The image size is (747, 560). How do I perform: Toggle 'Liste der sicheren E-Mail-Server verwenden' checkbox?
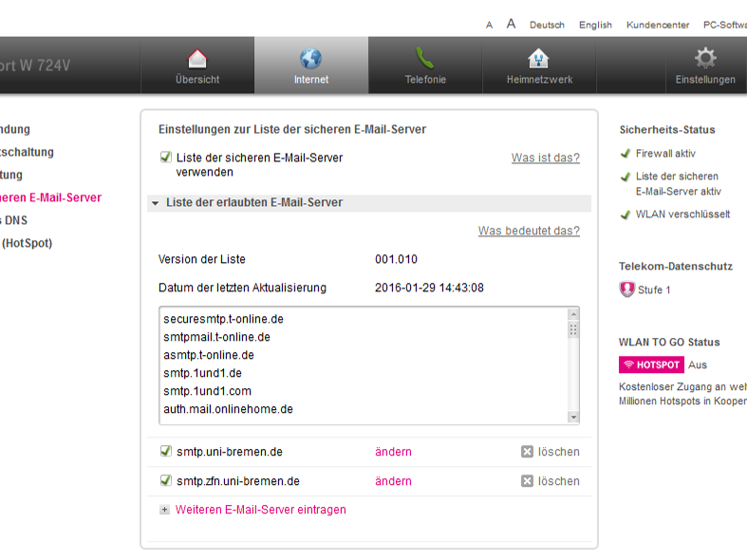click(x=165, y=158)
